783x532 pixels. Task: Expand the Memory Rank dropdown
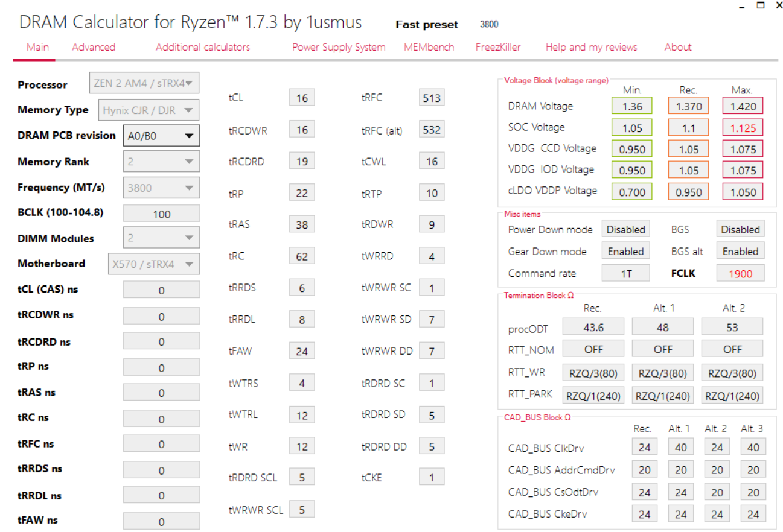coord(161,162)
